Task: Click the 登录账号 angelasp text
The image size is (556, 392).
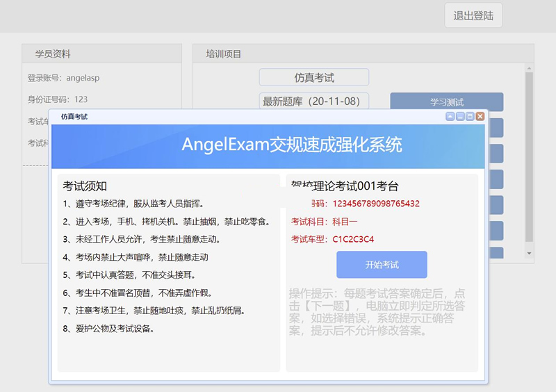Action: tap(63, 78)
